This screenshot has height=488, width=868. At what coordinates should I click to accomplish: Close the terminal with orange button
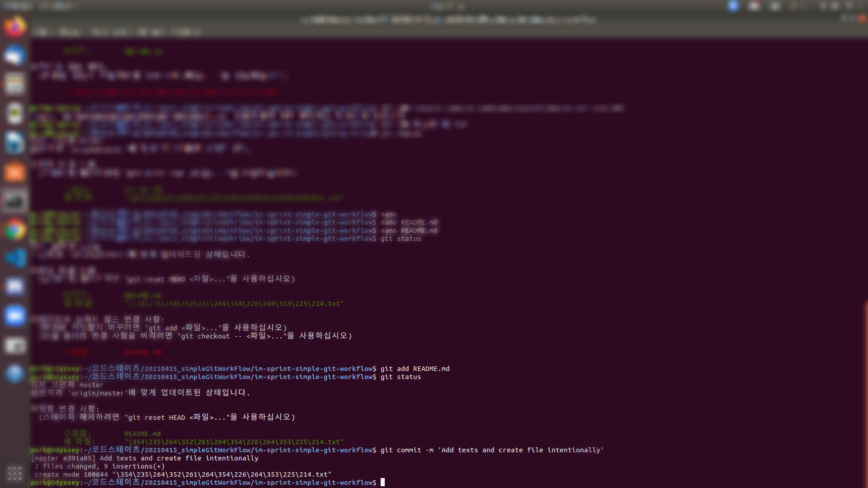tap(861, 19)
